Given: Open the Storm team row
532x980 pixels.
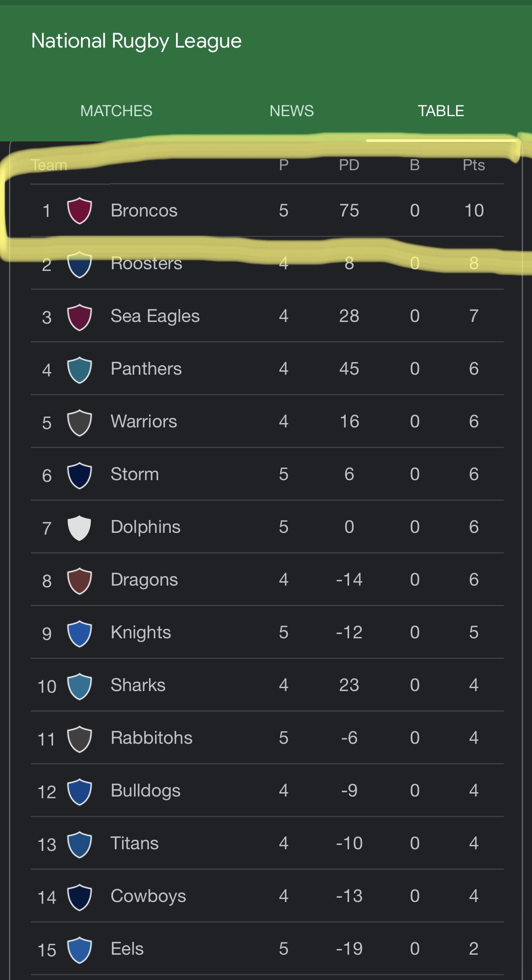Looking at the screenshot, I should point(267,474).
